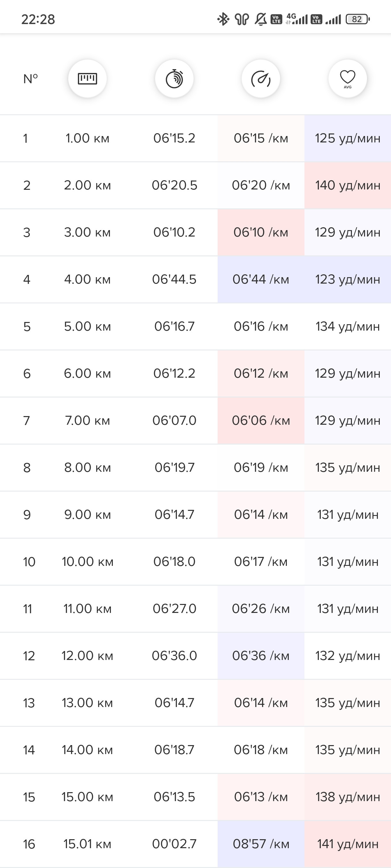Select lap 7 time 06'07.0

174,421
